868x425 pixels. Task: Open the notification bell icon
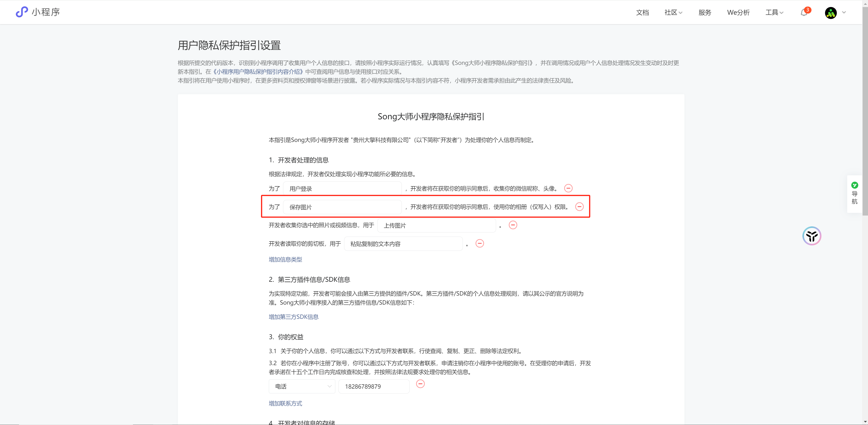804,12
